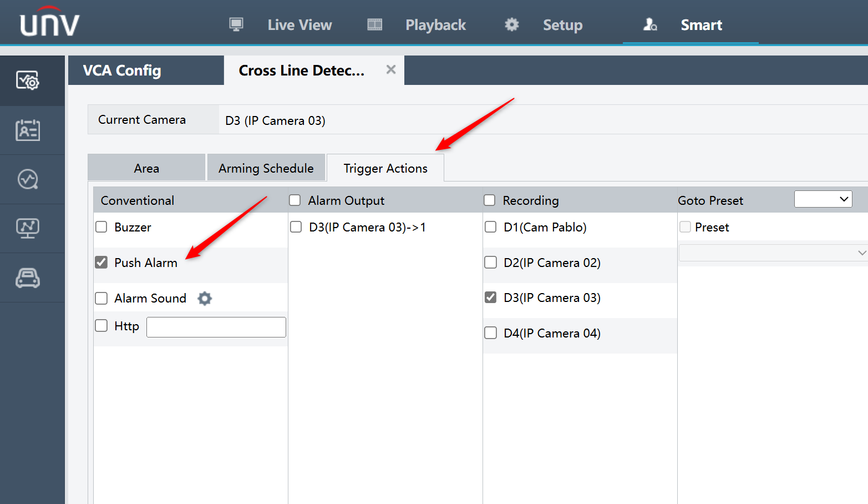Click the Live View monitor icon
The width and height of the screenshot is (868, 504).
236,24
